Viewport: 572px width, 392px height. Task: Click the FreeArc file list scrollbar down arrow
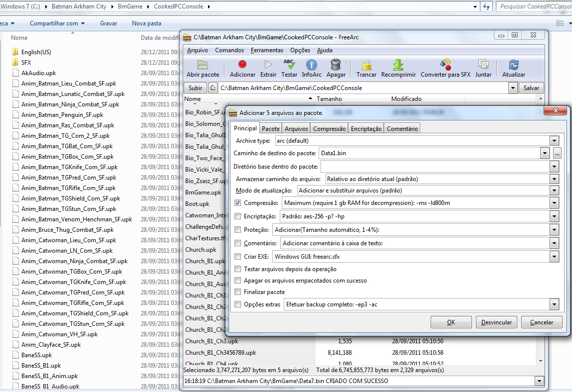(541, 361)
